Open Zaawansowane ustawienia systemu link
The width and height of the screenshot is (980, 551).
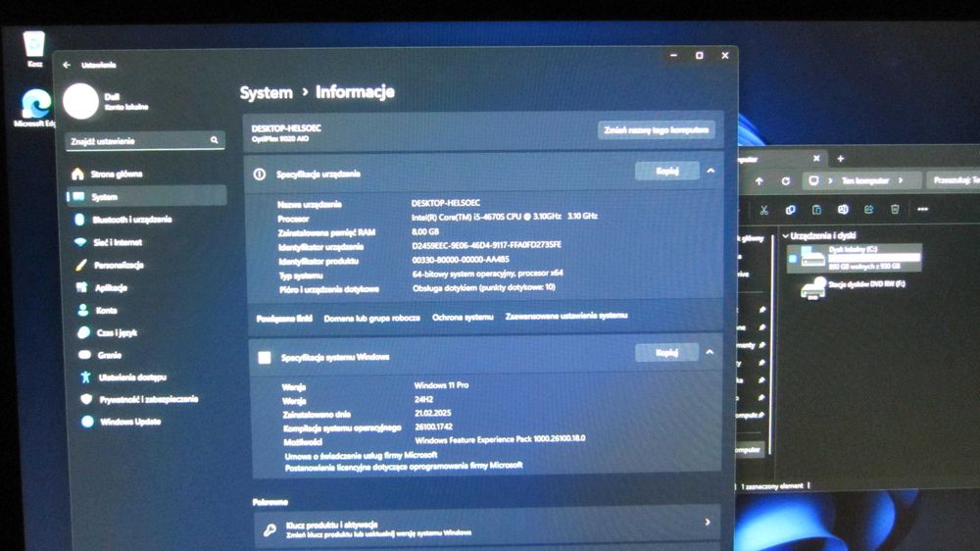click(566, 316)
